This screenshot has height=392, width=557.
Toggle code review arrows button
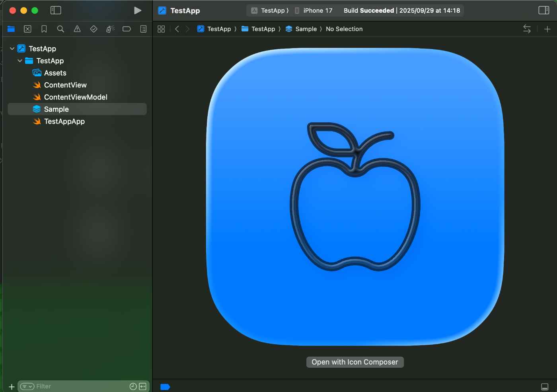pos(527,29)
